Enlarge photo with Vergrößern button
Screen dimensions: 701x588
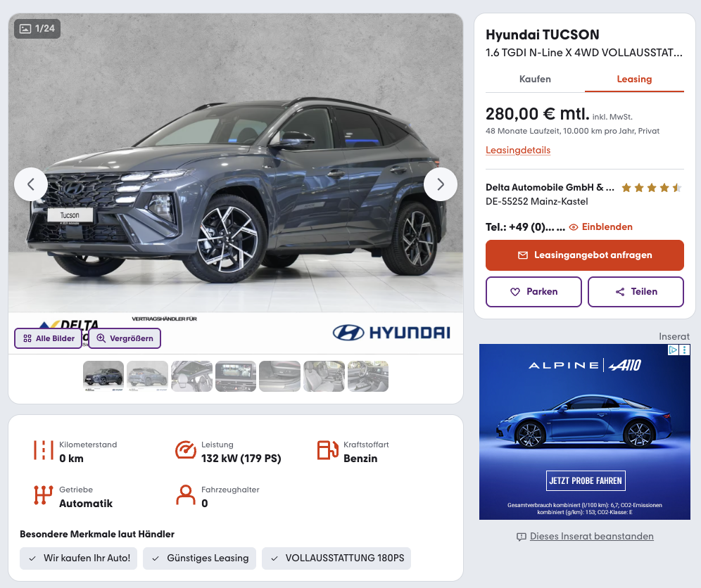[x=125, y=338]
